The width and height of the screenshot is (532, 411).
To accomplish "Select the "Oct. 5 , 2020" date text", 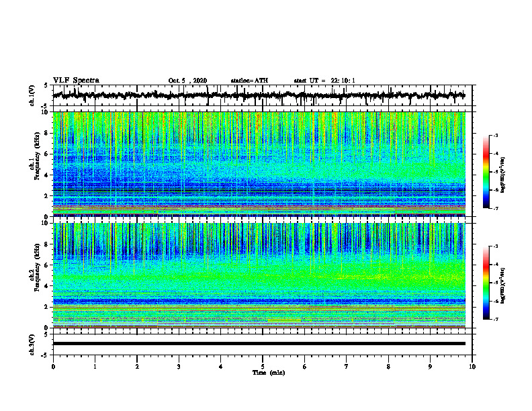I will (187, 81).
